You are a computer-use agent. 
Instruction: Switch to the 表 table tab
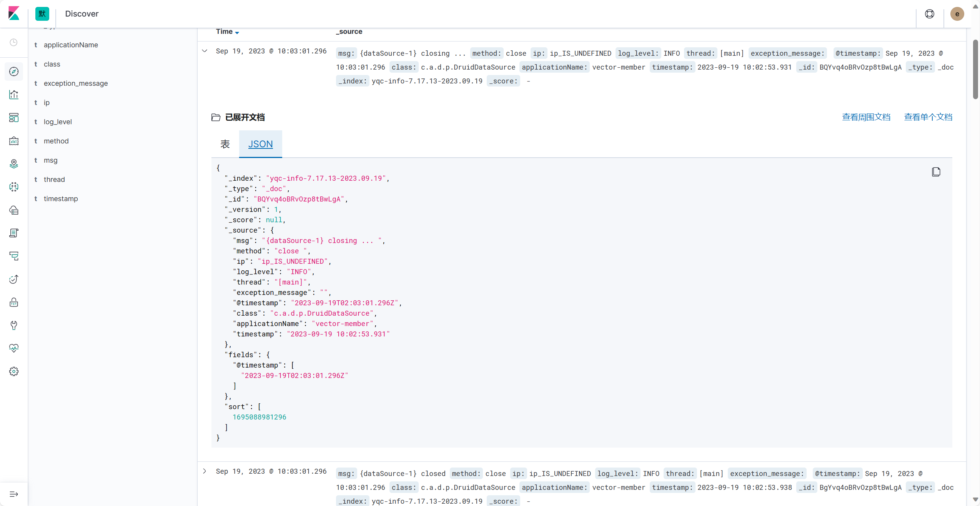225,144
